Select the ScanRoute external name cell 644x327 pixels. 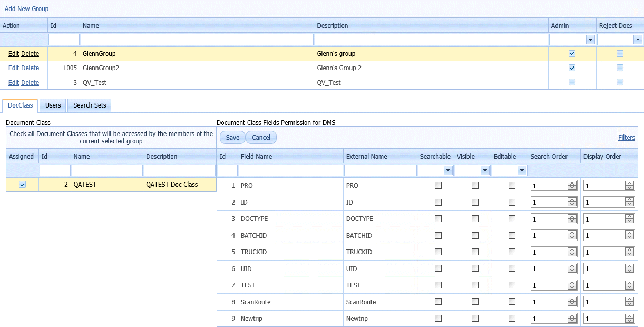click(380, 302)
